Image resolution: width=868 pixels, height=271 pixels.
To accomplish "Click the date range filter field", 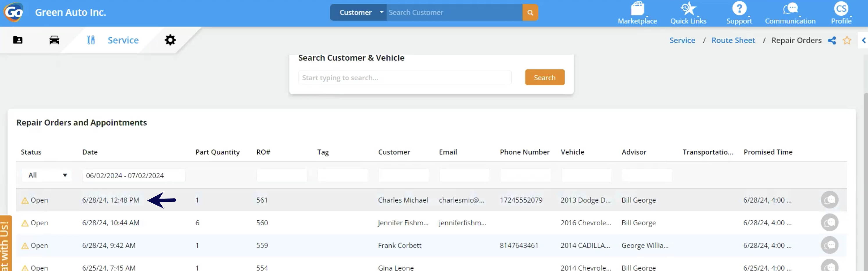I will click(133, 176).
